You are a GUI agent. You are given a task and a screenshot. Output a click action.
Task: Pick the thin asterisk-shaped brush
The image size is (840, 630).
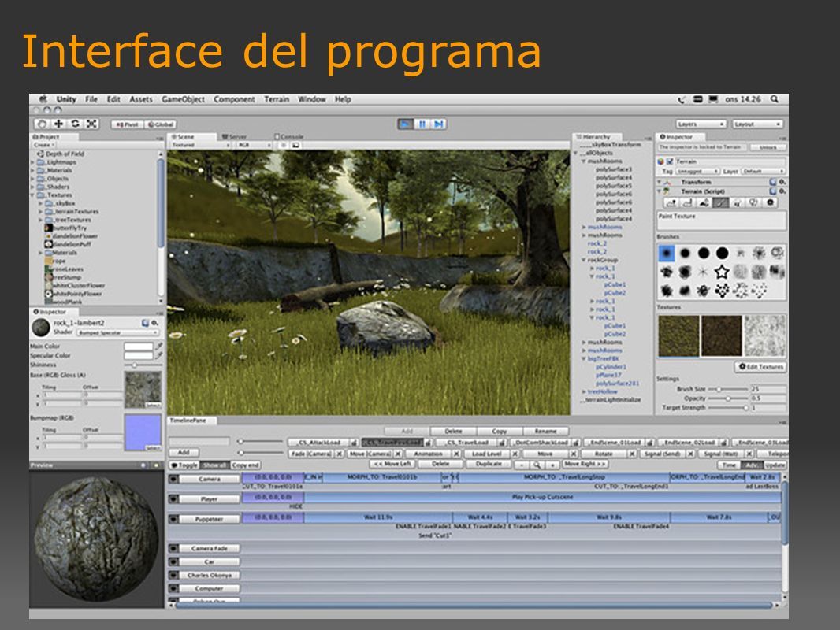(704, 272)
